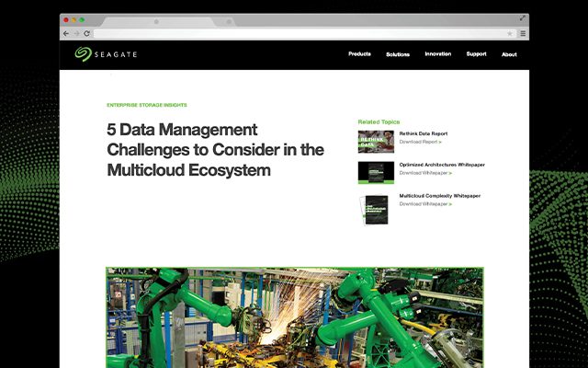Click Download Whitepaper under Multicloud Complexity
The image size is (588, 368).
[425, 203]
